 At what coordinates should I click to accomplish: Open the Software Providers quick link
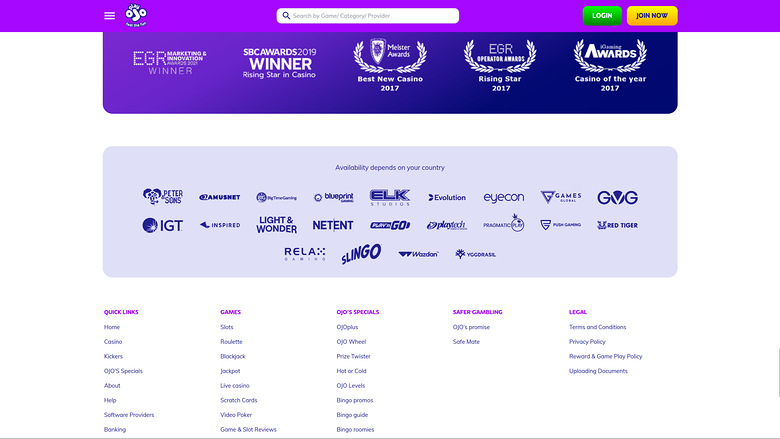point(129,415)
